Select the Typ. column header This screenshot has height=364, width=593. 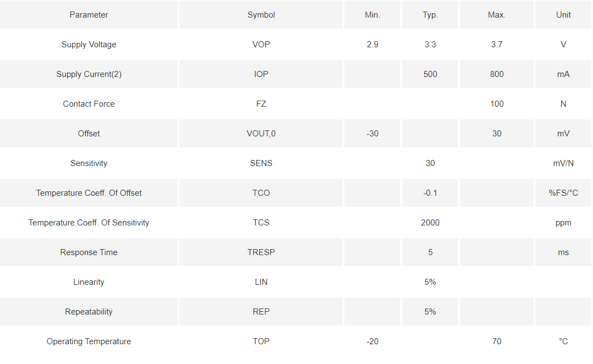[430, 15]
